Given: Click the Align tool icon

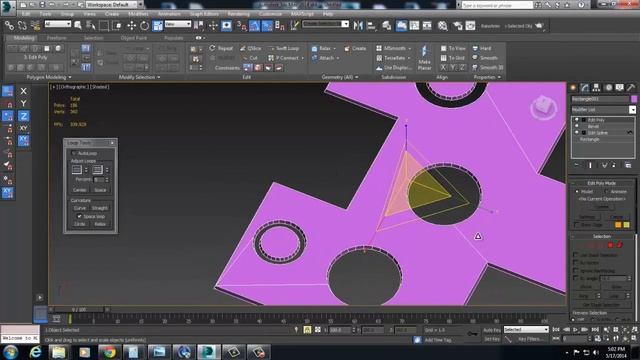Looking at the screenshot, I should pos(371,26).
